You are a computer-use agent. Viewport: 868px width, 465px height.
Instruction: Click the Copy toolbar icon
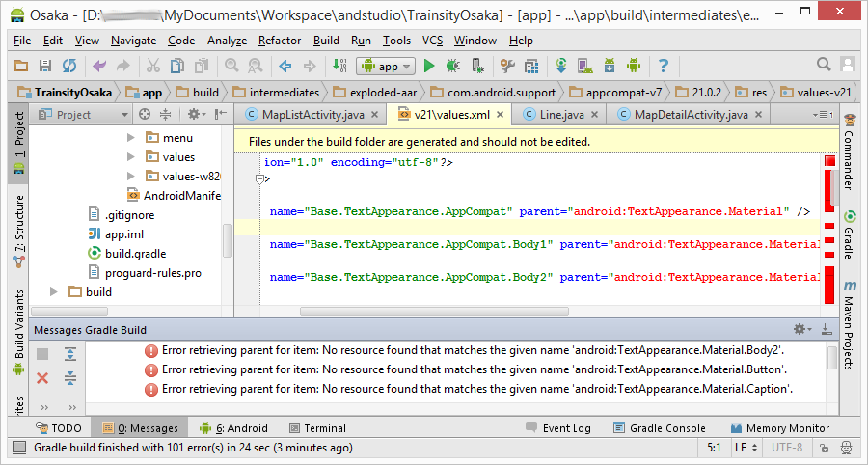pyautogui.click(x=177, y=66)
